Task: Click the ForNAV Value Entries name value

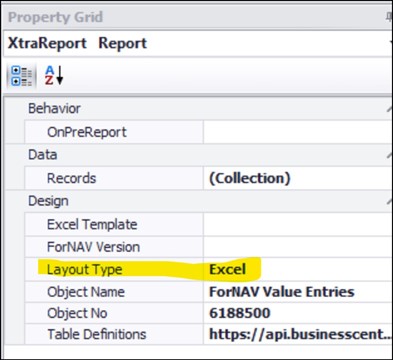Action: pyautogui.click(x=298, y=292)
